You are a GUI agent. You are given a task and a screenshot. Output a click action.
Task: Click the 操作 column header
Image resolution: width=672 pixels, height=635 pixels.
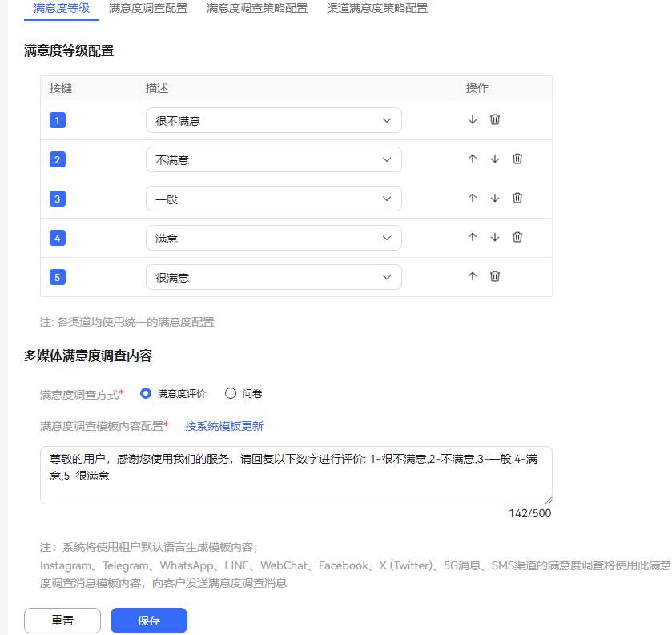[x=477, y=88]
